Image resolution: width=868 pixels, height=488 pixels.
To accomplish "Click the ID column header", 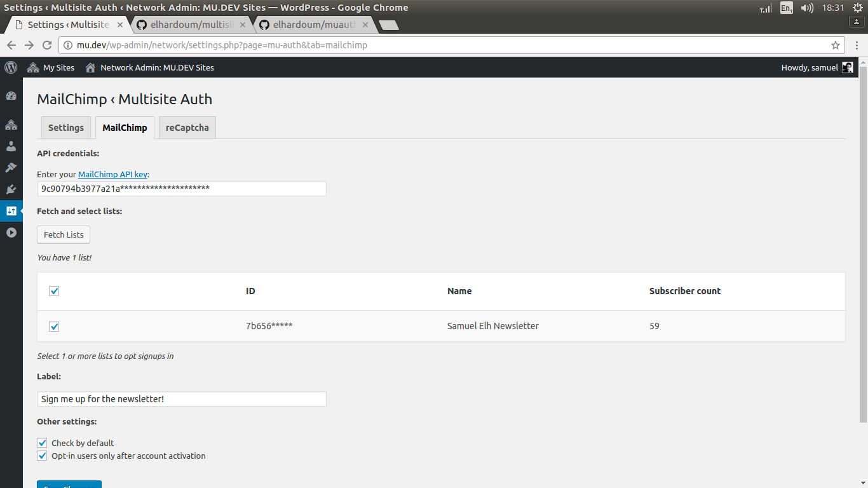I will pos(250,291).
